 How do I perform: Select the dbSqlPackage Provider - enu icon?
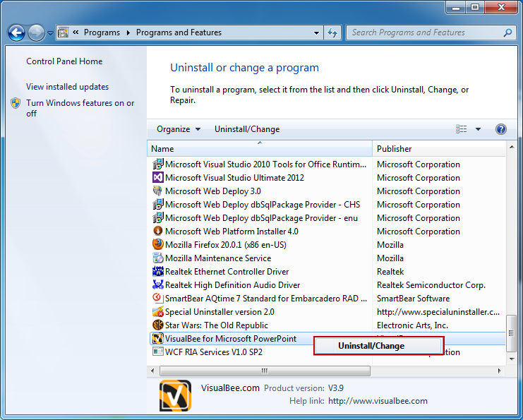click(158, 218)
